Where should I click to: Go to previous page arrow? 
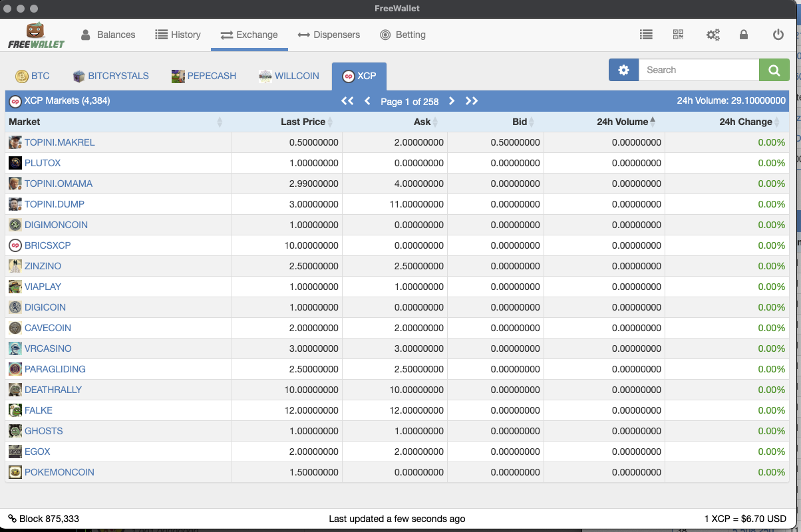(367, 101)
